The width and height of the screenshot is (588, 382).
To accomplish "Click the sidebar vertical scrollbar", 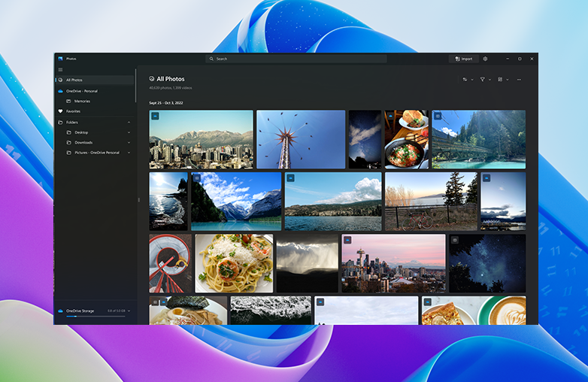I will pyautogui.click(x=135, y=86).
